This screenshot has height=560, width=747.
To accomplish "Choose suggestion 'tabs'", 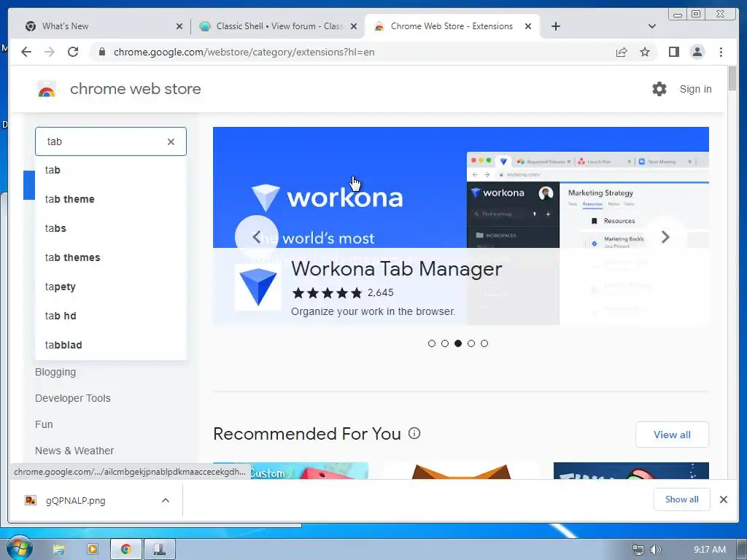I will coord(111,228).
